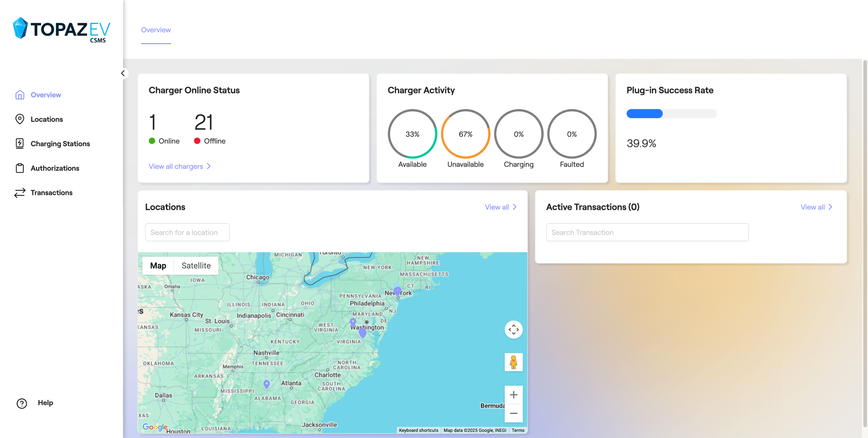Click the map pin near Alabama

pyautogui.click(x=267, y=384)
